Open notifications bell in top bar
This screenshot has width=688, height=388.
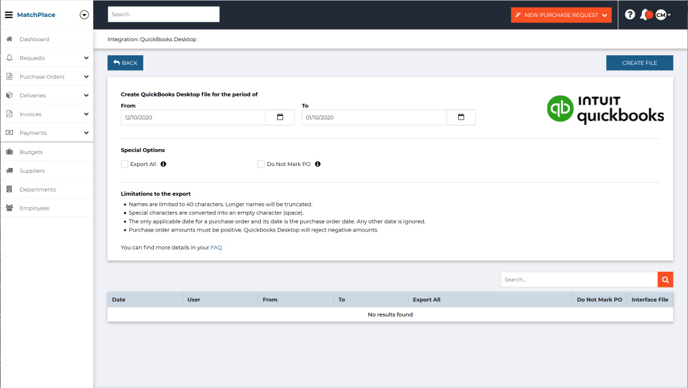[x=645, y=15]
